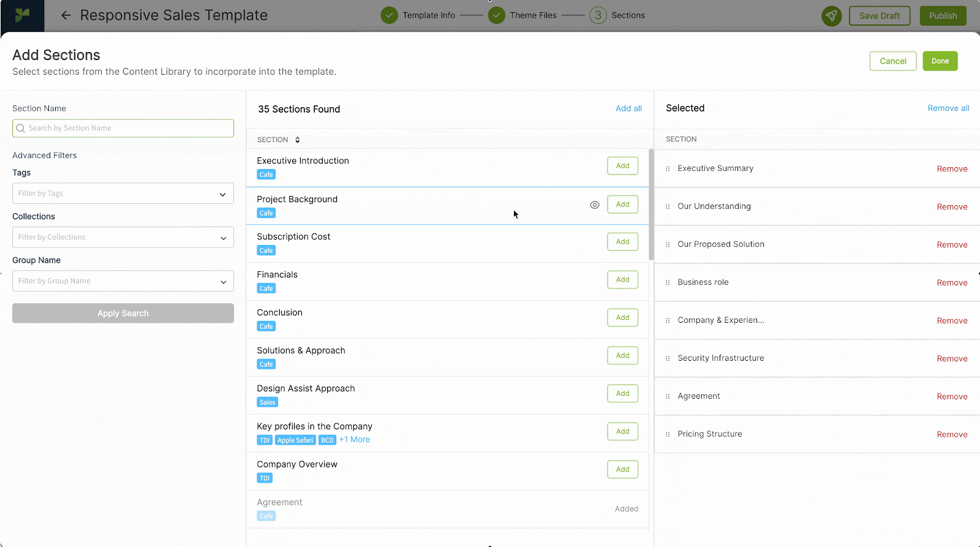The height and width of the screenshot is (547, 980).
Task: Click the sections list vertical scrollbar
Action: (x=651, y=205)
